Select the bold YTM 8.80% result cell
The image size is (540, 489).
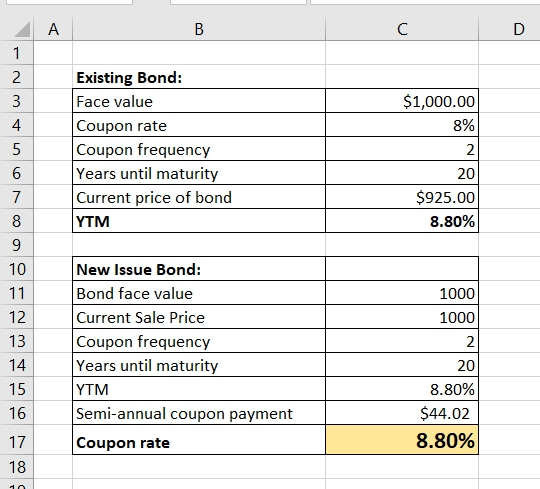402,221
